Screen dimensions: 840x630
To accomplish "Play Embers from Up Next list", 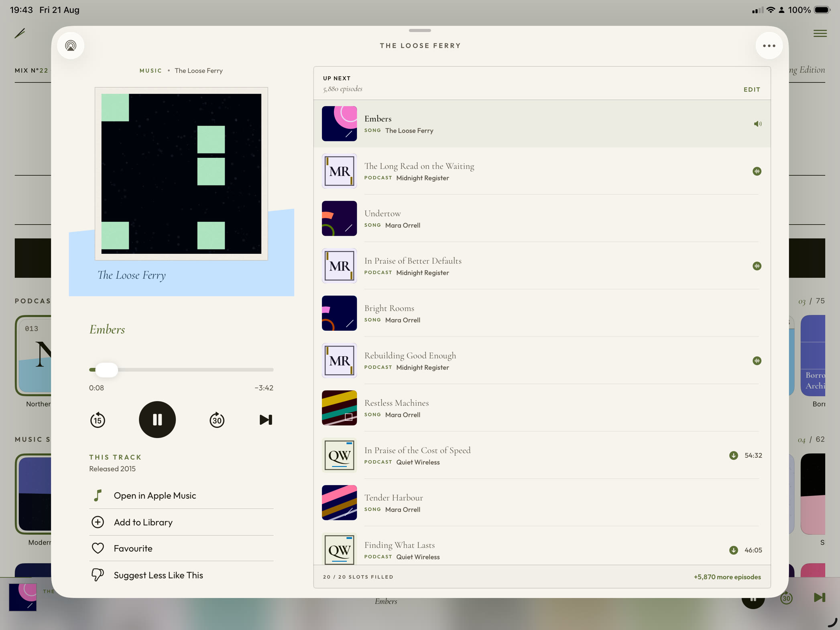I will [542, 124].
